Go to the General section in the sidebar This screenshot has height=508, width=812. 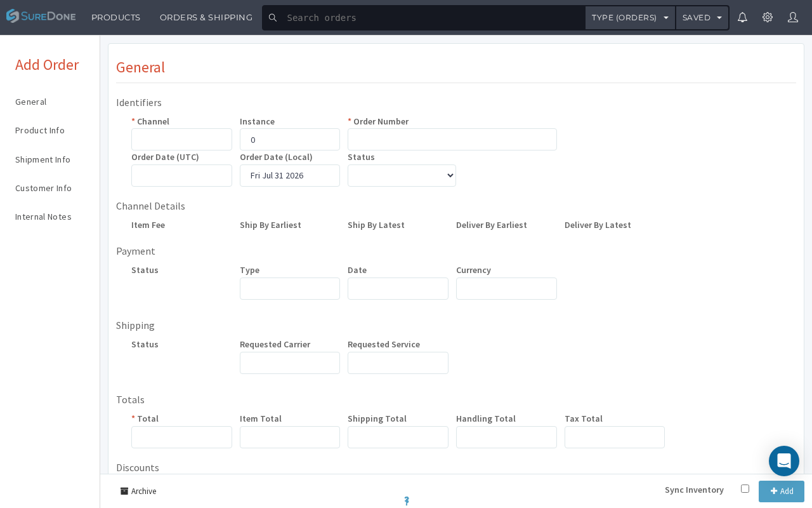point(31,102)
